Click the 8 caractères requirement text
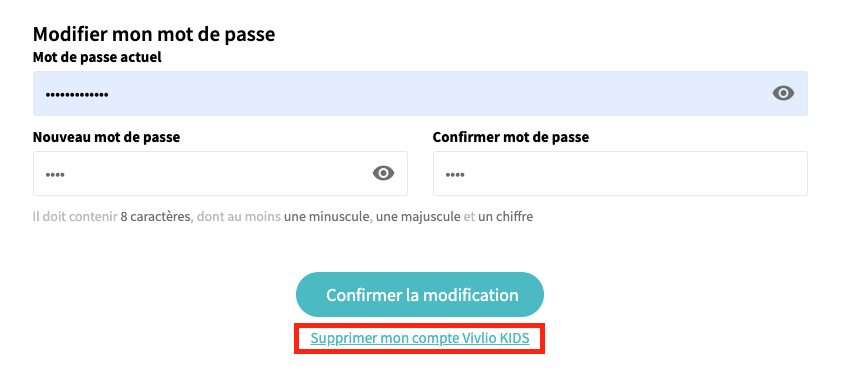The width and height of the screenshot is (844, 377). [x=156, y=217]
